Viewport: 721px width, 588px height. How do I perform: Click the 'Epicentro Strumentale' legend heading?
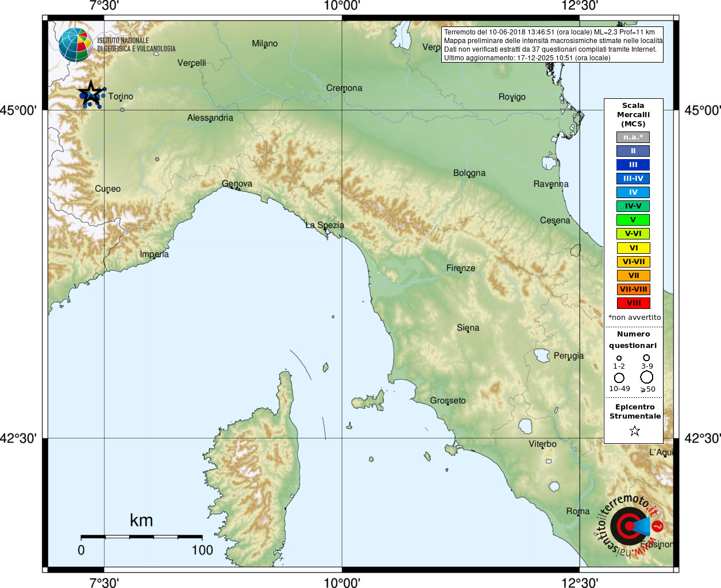[x=635, y=411]
